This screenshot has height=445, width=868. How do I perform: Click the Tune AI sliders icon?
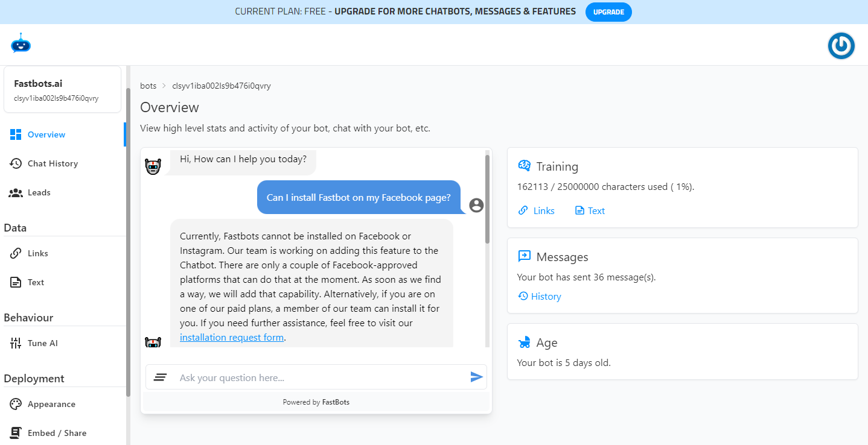click(x=16, y=343)
